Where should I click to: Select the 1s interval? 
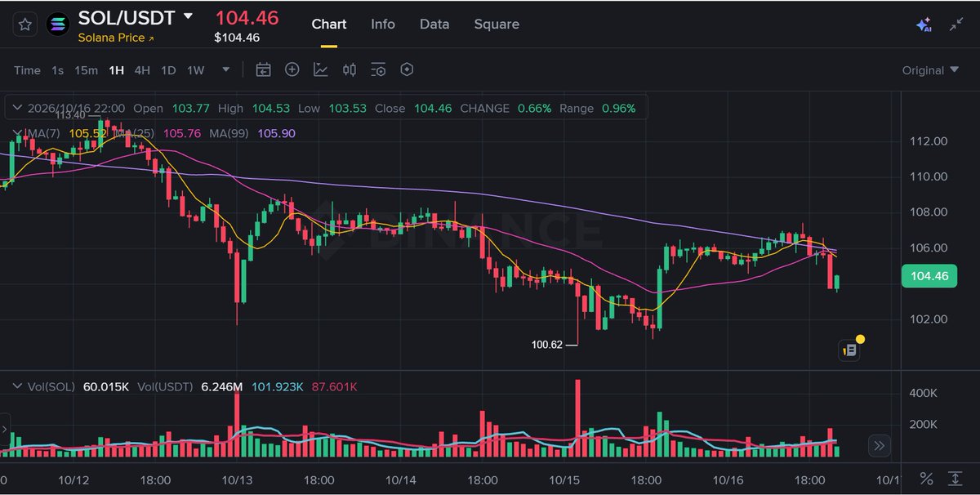coord(57,70)
